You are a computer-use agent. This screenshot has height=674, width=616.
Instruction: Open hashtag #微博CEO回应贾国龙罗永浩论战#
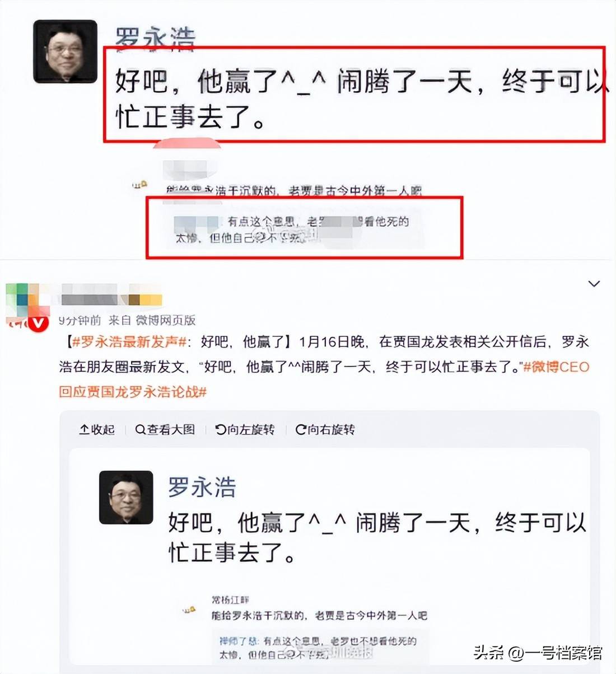[324, 380]
